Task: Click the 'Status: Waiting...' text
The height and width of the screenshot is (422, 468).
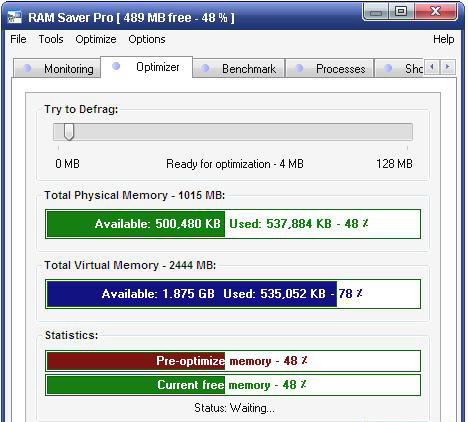Action: click(234, 408)
